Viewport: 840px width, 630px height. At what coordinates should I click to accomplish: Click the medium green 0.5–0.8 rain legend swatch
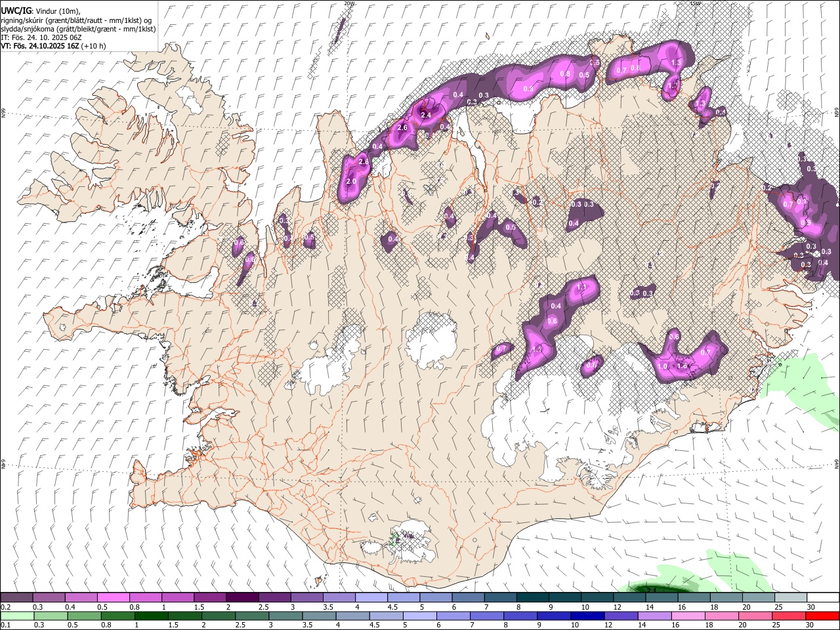85,616
